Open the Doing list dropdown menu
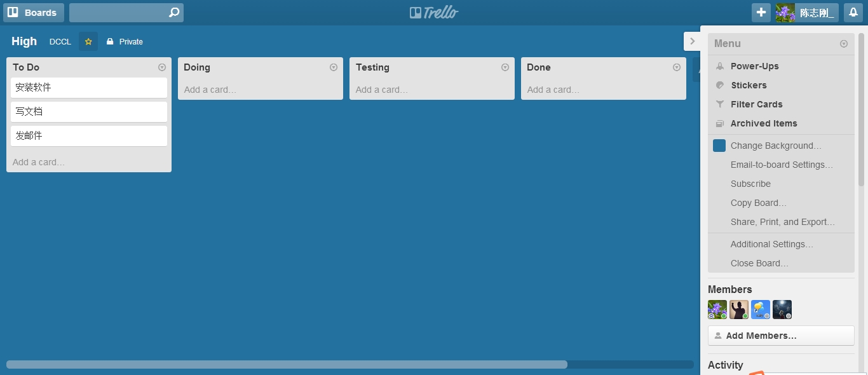This screenshot has width=868, height=375. pos(334,67)
